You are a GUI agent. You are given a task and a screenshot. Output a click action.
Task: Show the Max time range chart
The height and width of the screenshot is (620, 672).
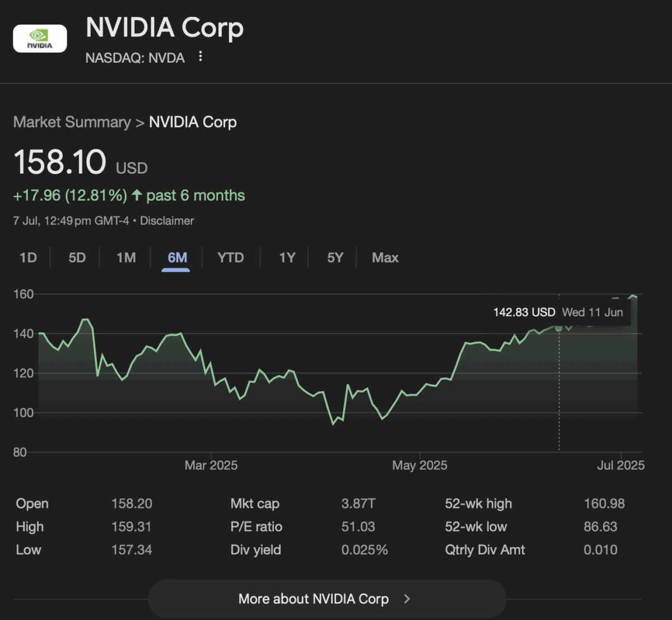[x=385, y=258]
